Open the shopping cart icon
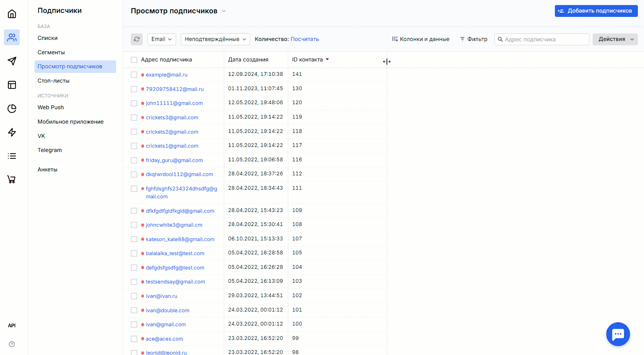 (x=12, y=179)
